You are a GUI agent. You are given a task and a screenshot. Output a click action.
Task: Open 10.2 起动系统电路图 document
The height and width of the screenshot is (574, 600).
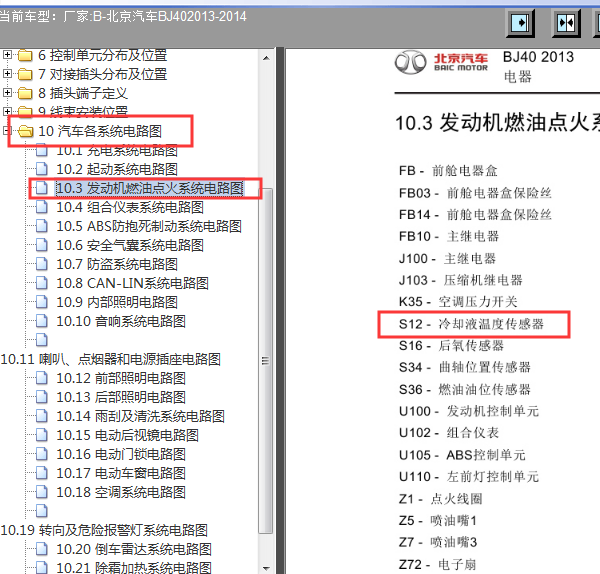(117, 169)
